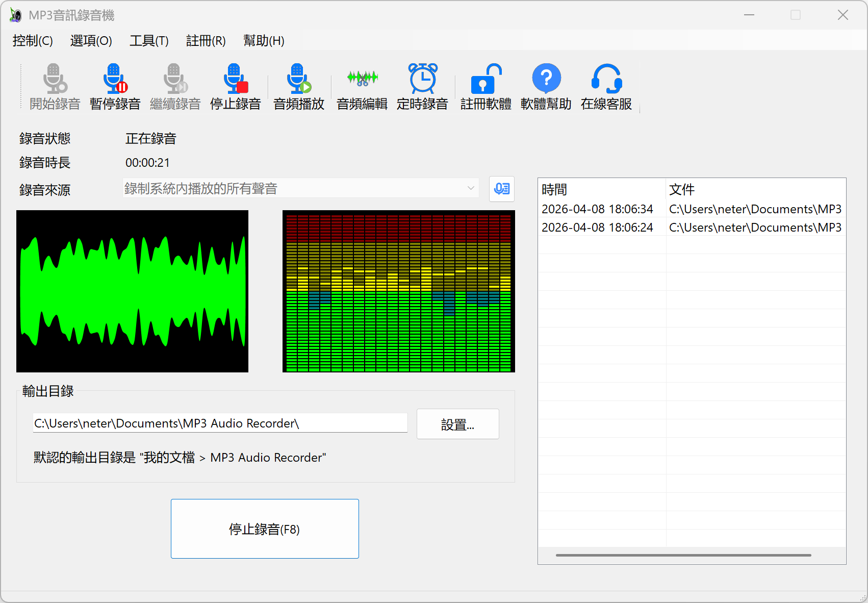Open the 控制(C) menu
The image size is (868, 603).
click(33, 41)
